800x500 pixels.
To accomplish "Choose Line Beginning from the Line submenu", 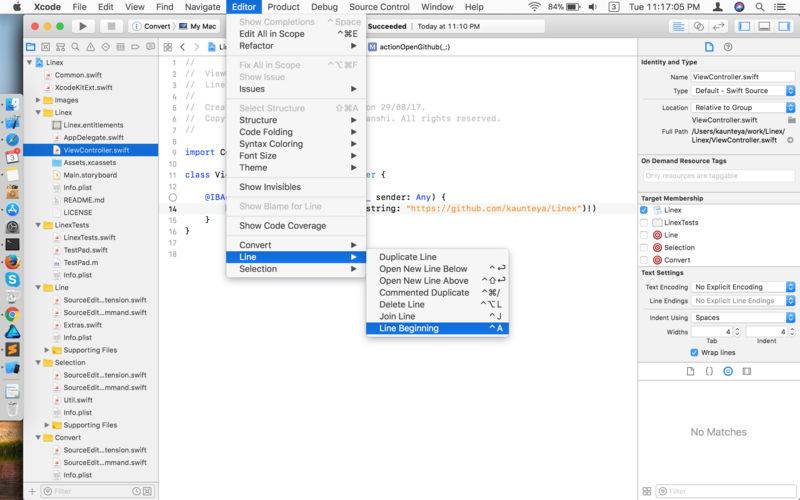I will (x=437, y=329).
